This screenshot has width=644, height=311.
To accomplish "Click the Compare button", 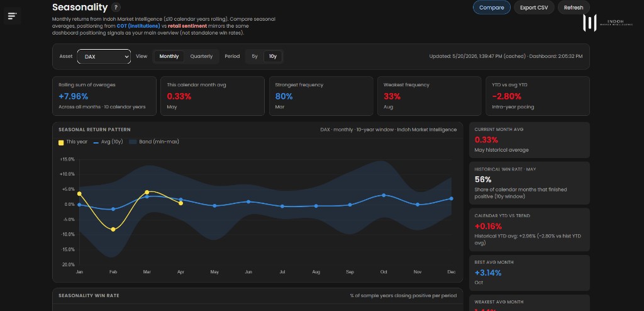I will point(492,8).
